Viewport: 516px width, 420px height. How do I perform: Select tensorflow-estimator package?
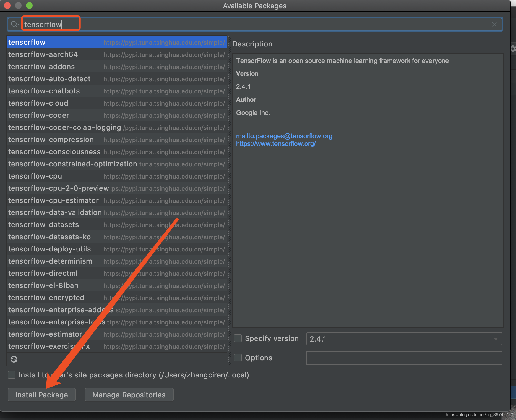click(117, 334)
